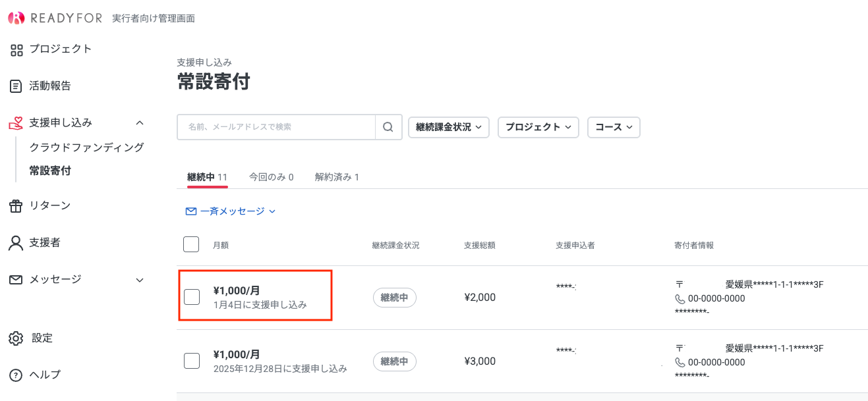Click the ¥3,000 total amount cell
Viewport: 868px width, 401px height.
[480, 361]
